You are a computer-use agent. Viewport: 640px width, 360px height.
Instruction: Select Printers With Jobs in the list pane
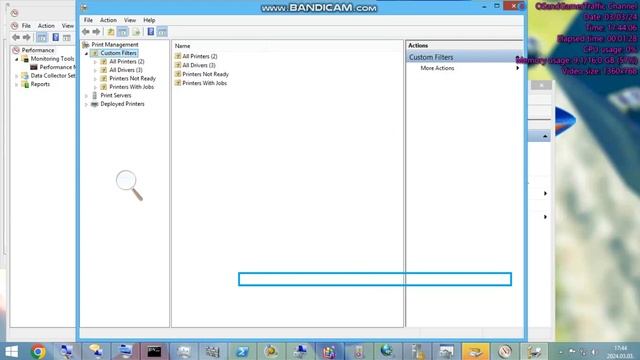(x=204, y=83)
